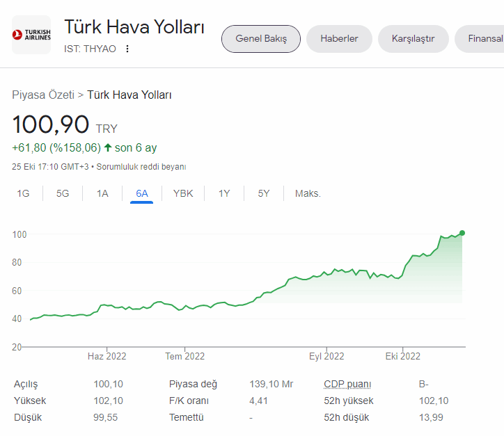Click the Türk Hava Yolları title
This screenshot has width=504, height=436.
134,26
